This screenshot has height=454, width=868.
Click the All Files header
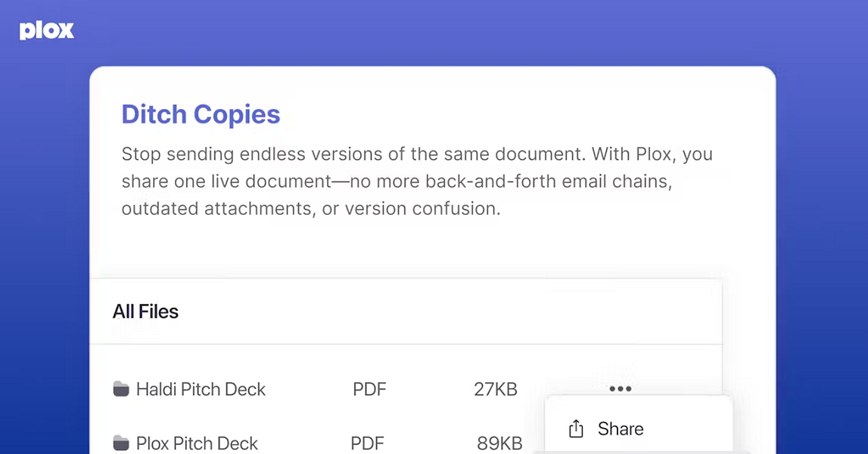tap(145, 312)
